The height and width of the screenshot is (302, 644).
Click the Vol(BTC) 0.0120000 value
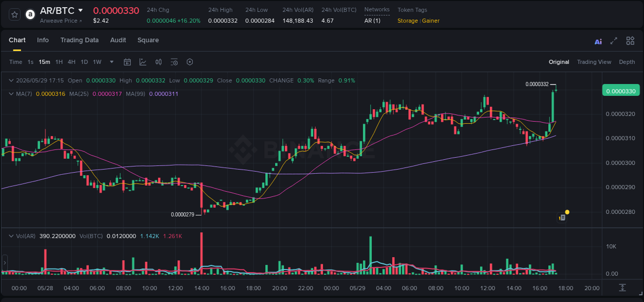(121, 236)
